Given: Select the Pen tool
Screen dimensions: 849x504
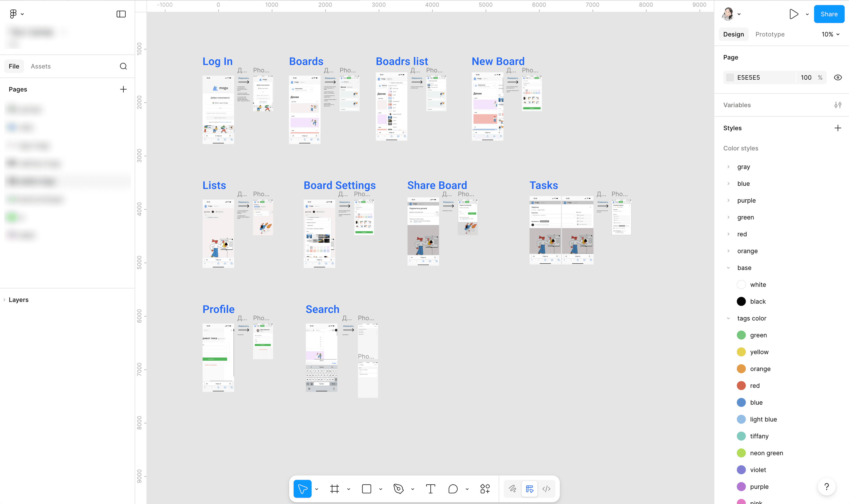Looking at the screenshot, I should pos(398,489).
